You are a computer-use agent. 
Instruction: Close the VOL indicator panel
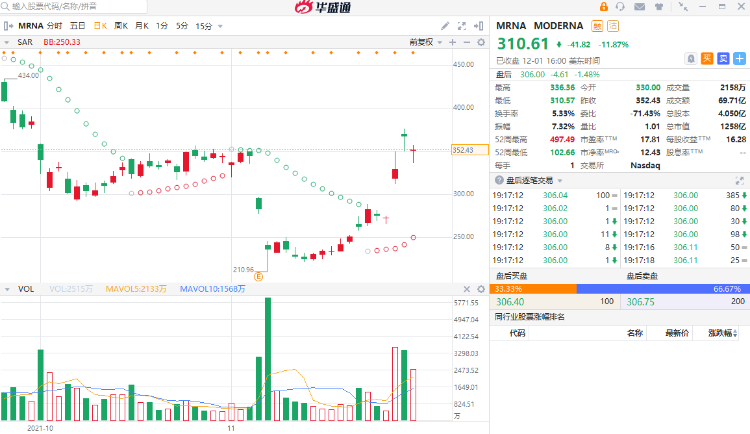(x=467, y=289)
